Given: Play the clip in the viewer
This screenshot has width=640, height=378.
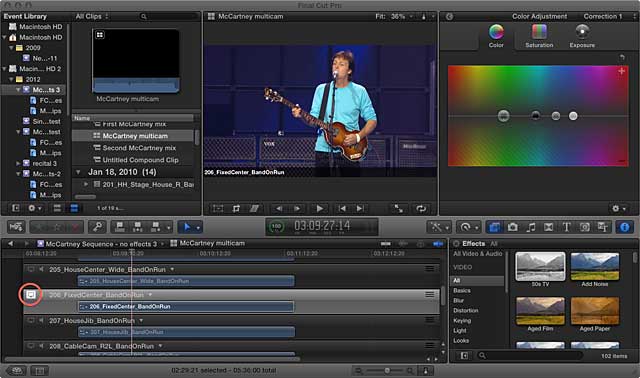Looking at the screenshot, I should [320, 209].
